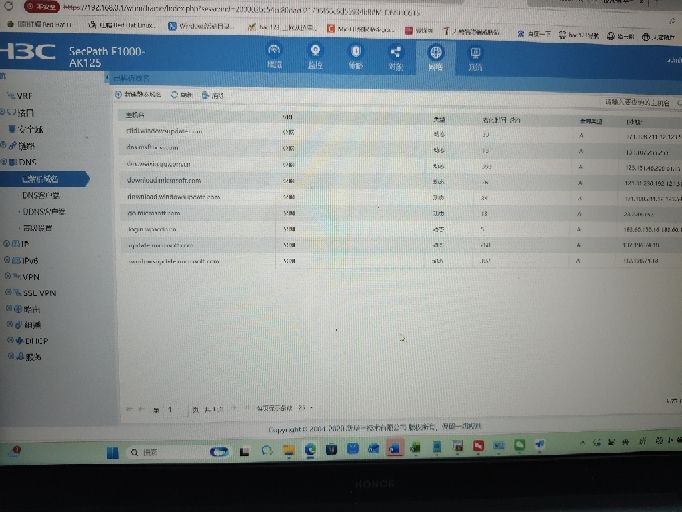The width and height of the screenshot is (682, 512).
Task: Click the new entry button above table
Action: click(139, 95)
